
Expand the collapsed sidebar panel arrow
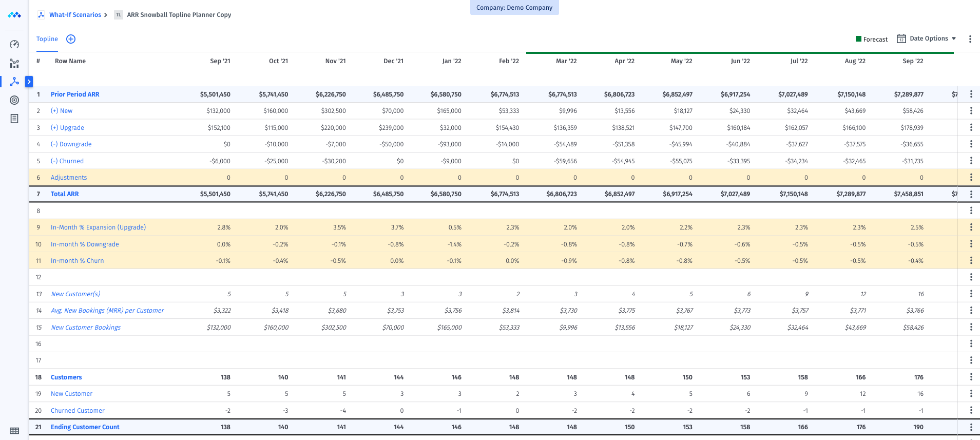coord(29,82)
